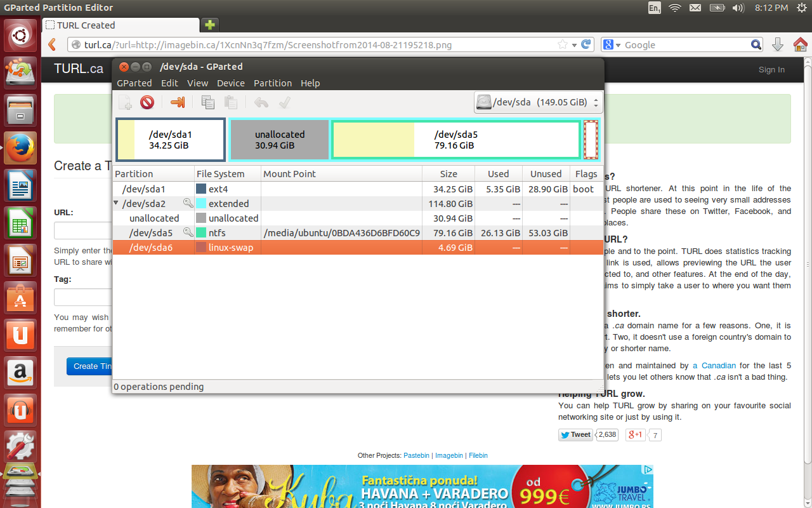Viewport: 812px width, 508px height.
Task: Select the /dev/sda5 row in partition list
Action: pos(357,233)
